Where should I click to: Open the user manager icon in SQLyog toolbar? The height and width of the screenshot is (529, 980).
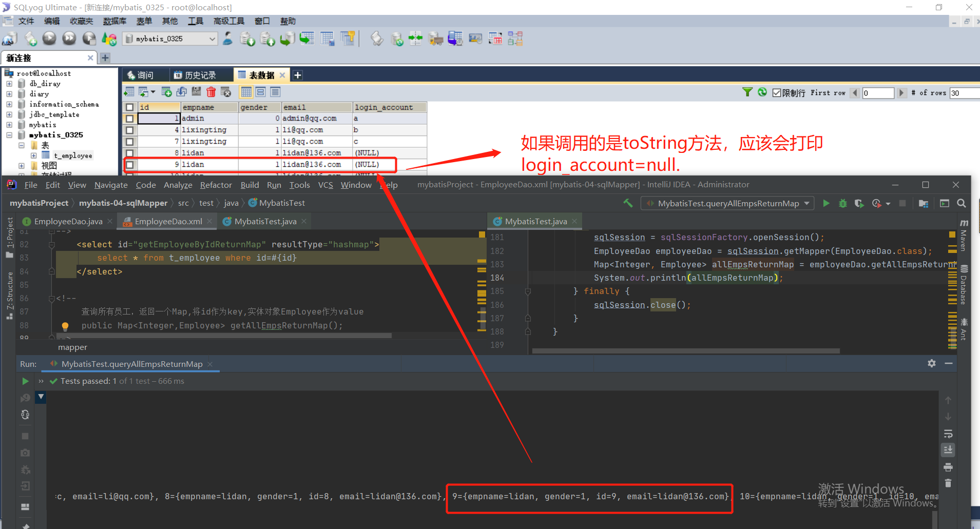click(x=228, y=38)
